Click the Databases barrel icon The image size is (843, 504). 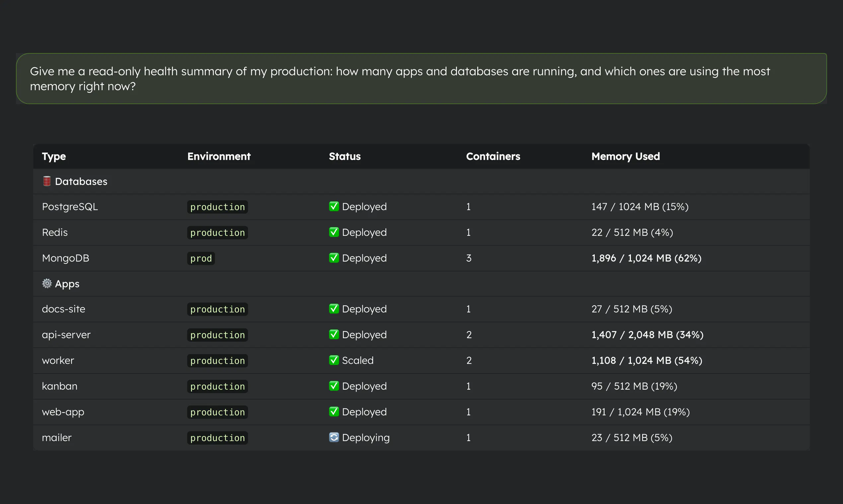[47, 181]
